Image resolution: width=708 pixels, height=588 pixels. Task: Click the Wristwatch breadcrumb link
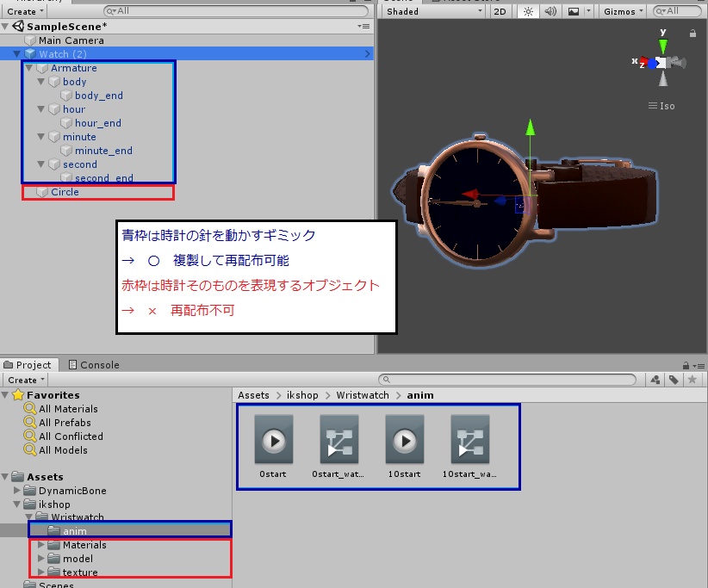[x=362, y=395]
